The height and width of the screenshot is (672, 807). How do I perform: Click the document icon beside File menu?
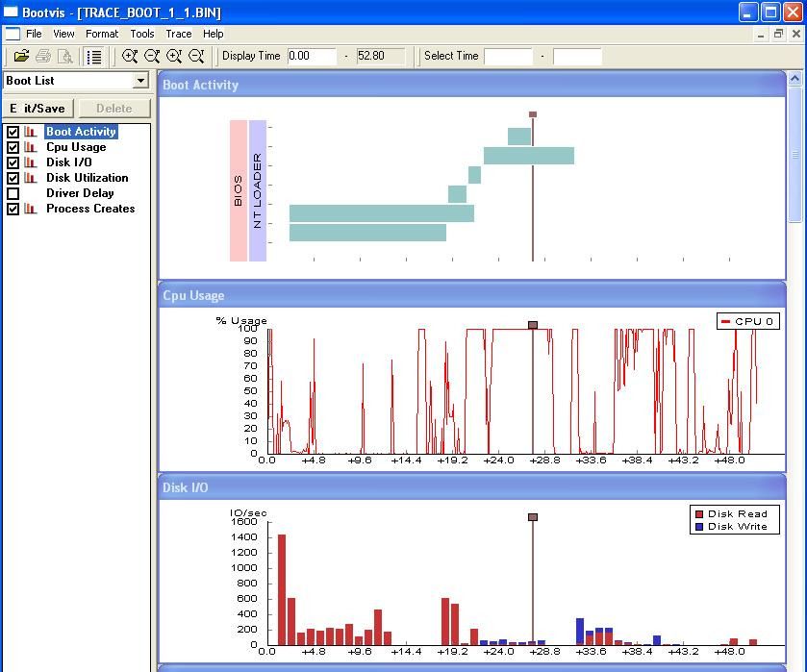click(13, 34)
